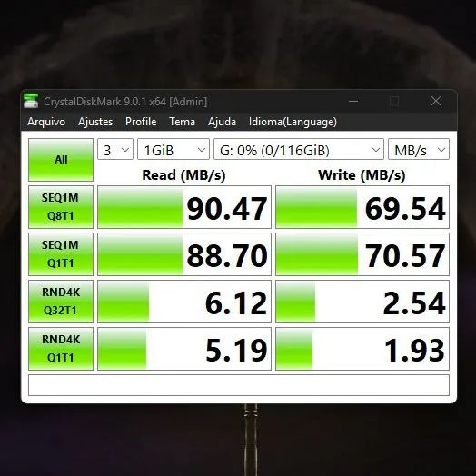
Task: Open the test count dropdown showing 3
Action: 115,149
